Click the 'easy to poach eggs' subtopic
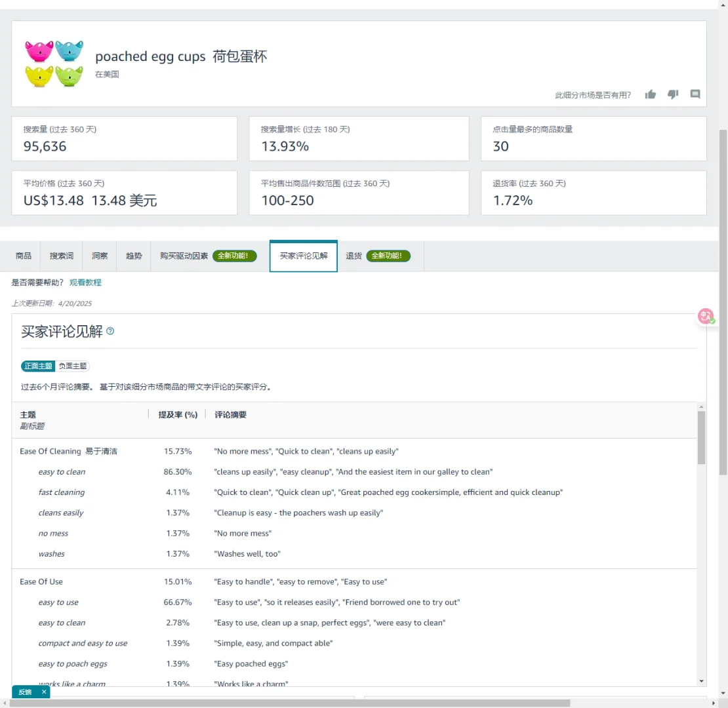 72,663
